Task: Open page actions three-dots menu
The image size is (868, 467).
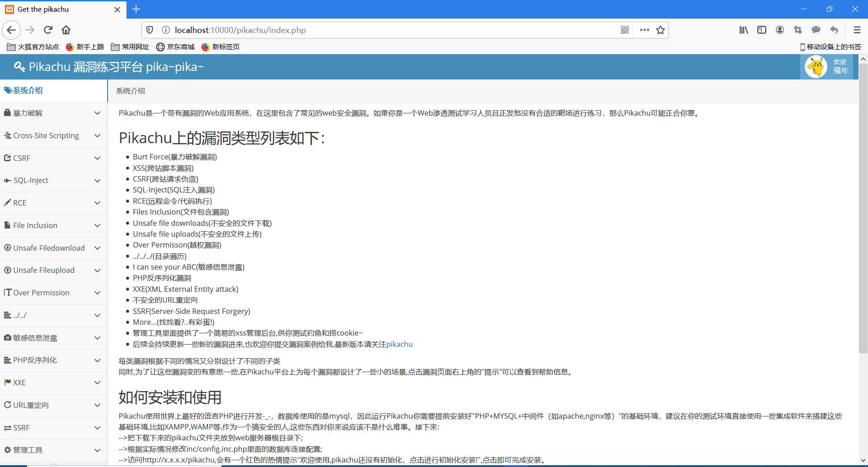Action: pyautogui.click(x=645, y=30)
